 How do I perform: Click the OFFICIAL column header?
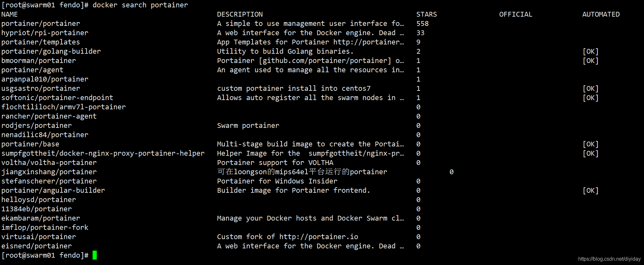[516, 14]
